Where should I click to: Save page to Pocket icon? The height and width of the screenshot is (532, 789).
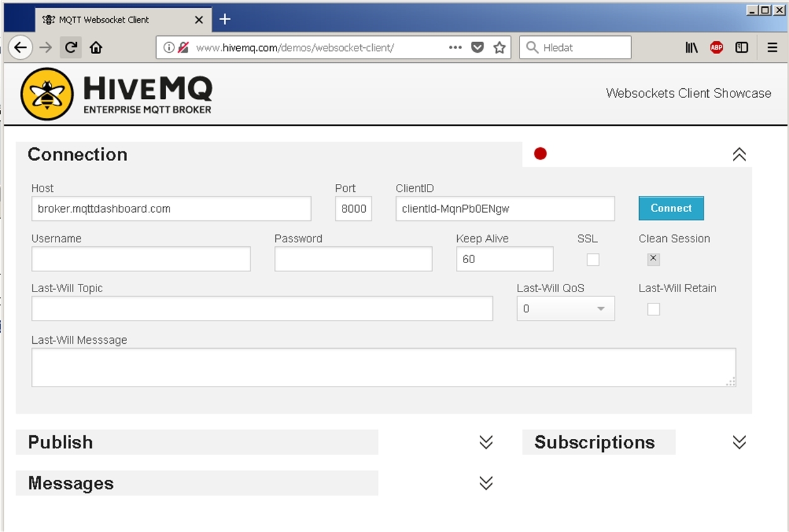coord(477,47)
